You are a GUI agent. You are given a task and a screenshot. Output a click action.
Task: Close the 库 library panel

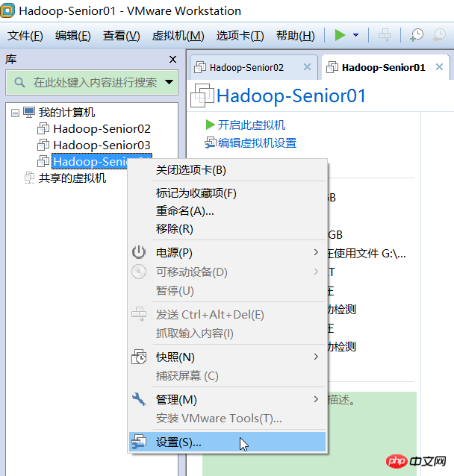172,59
